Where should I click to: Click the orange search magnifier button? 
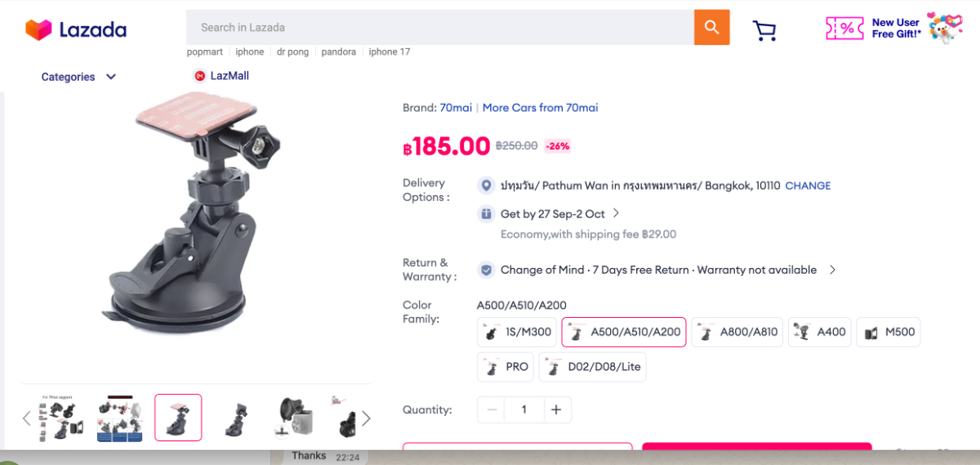pos(711,28)
